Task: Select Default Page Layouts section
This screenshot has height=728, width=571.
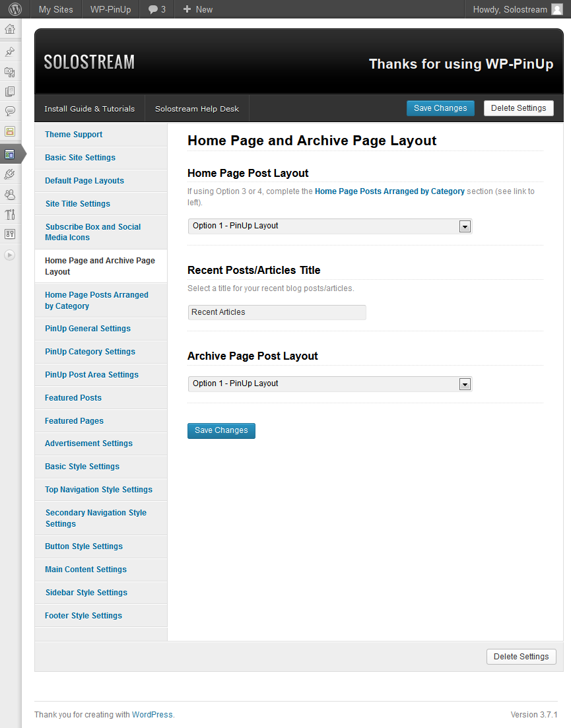Action: point(101,181)
